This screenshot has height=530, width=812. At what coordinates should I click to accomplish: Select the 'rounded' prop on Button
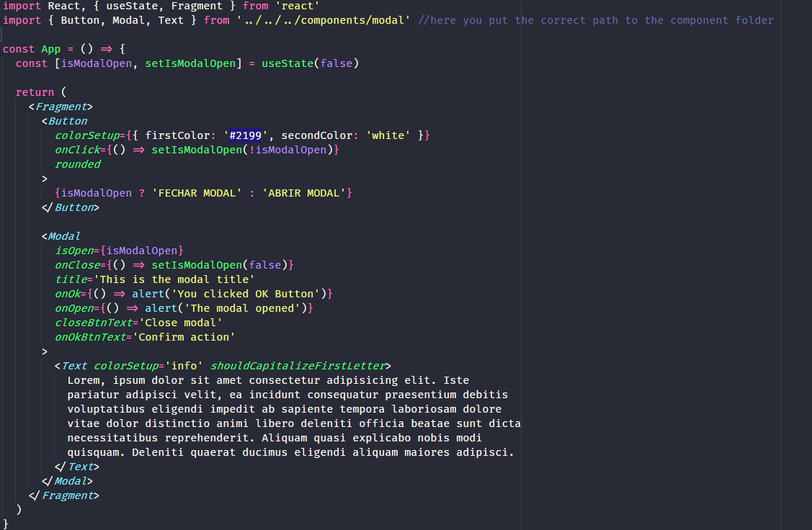pos(77,163)
